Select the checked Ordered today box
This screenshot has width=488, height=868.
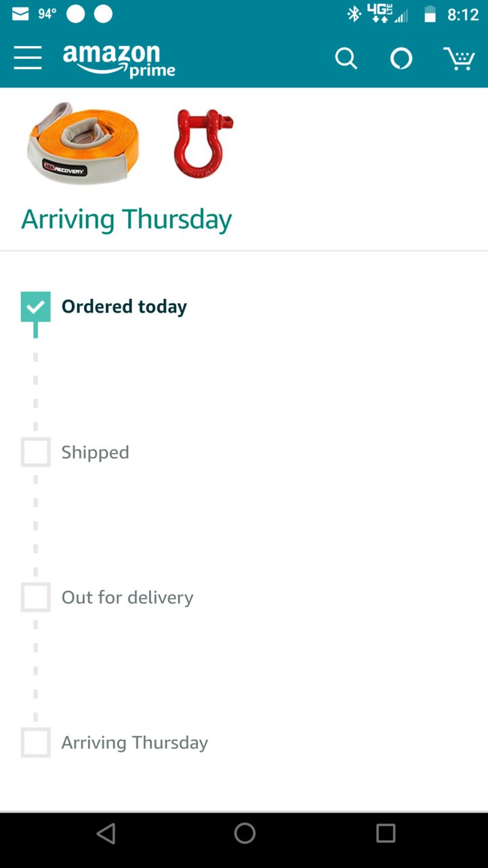pos(36,307)
